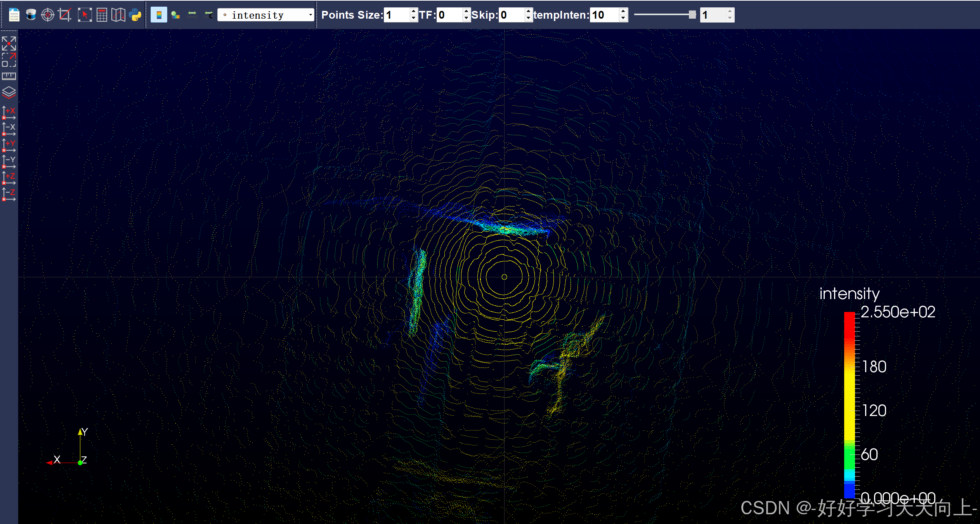Click the edit color map icon
This screenshot has width=980, height=524.
(x=175, y=15)
